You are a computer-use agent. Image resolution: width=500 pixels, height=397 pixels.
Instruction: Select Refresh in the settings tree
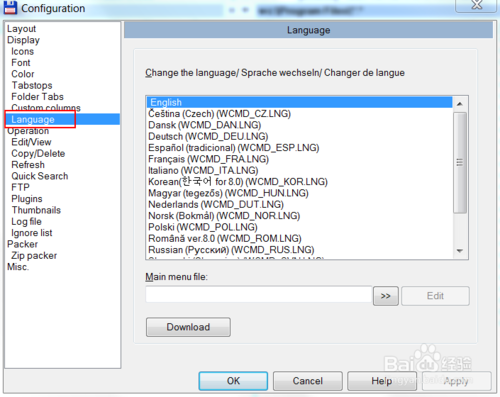(28, 165)
